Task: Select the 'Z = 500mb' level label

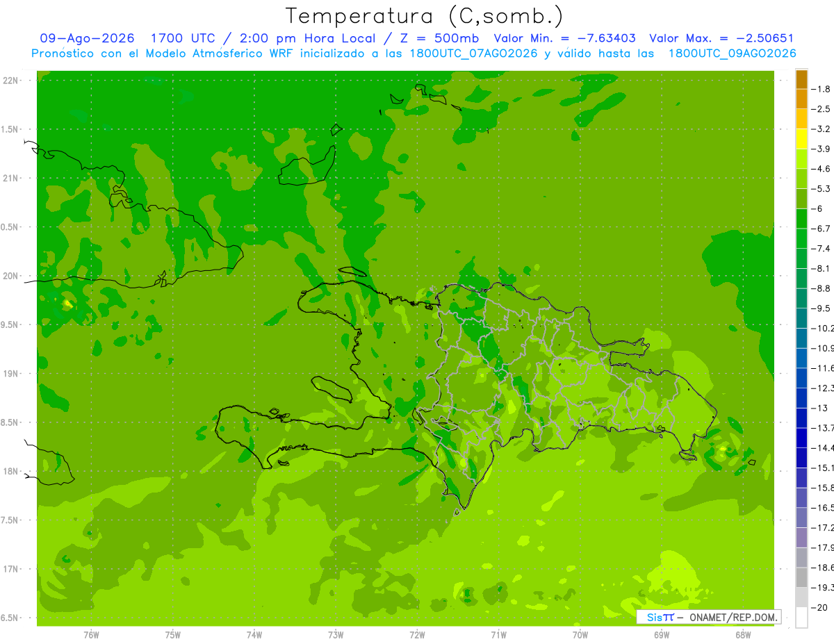Action: tap(438, 38)
